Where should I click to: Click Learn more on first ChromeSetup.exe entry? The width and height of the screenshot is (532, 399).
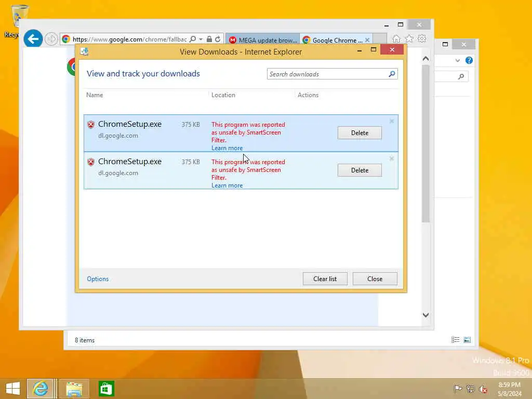227,148
